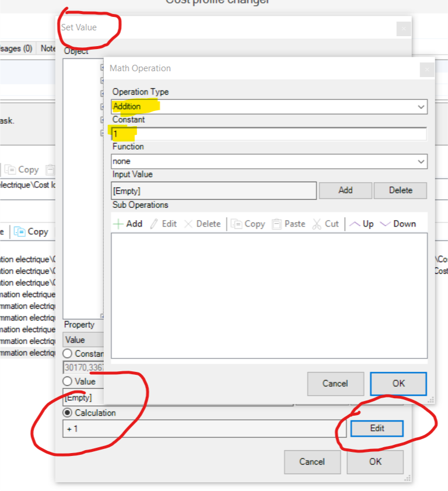Click Edit button beside the Calculation field

[377, 429]
